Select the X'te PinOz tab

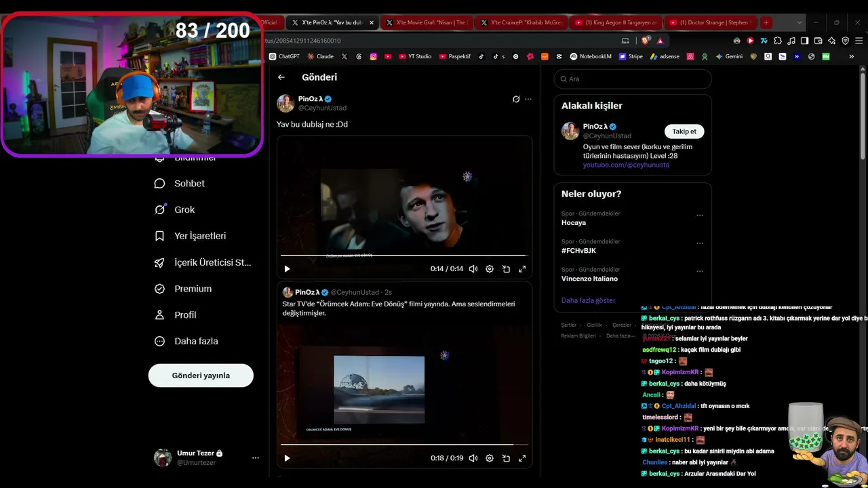[332, 22]
